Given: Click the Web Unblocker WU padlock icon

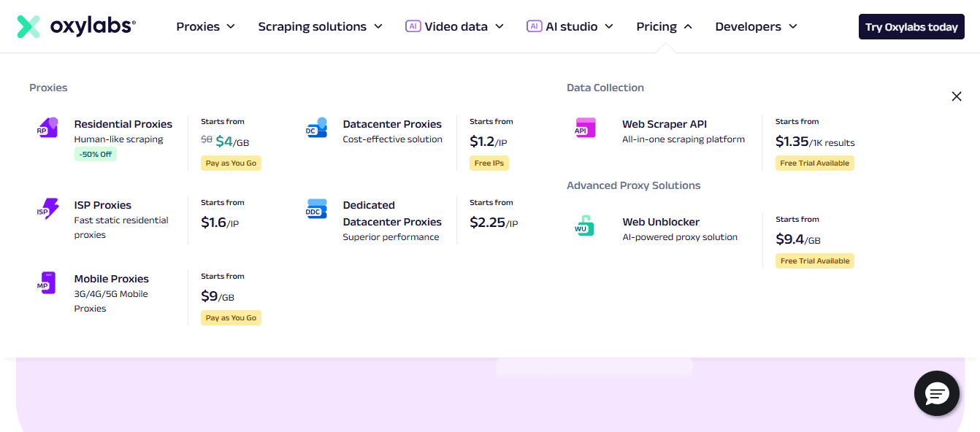Looking at the screenshot, I should click(x=584, y=225).
